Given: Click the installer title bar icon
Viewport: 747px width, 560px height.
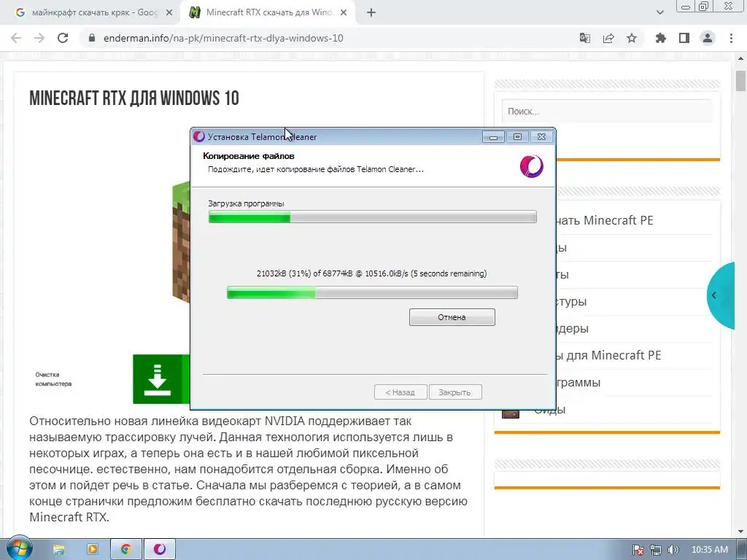Looking at the screenshot, I should click(199, 136).
